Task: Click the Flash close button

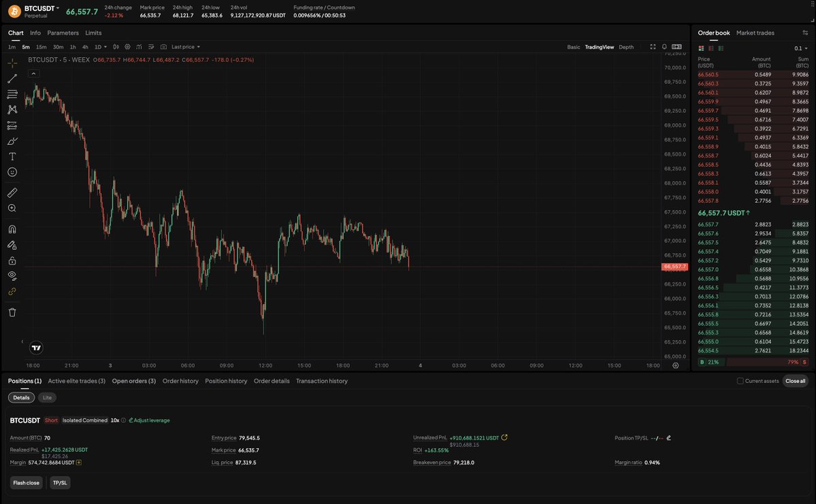Action: point(26,483)
